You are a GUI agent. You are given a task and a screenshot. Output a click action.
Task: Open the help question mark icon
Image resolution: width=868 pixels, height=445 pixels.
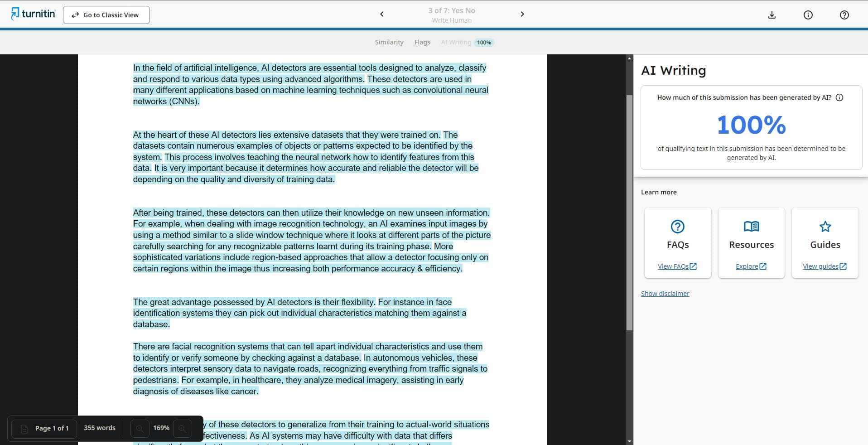pos(844,15)
